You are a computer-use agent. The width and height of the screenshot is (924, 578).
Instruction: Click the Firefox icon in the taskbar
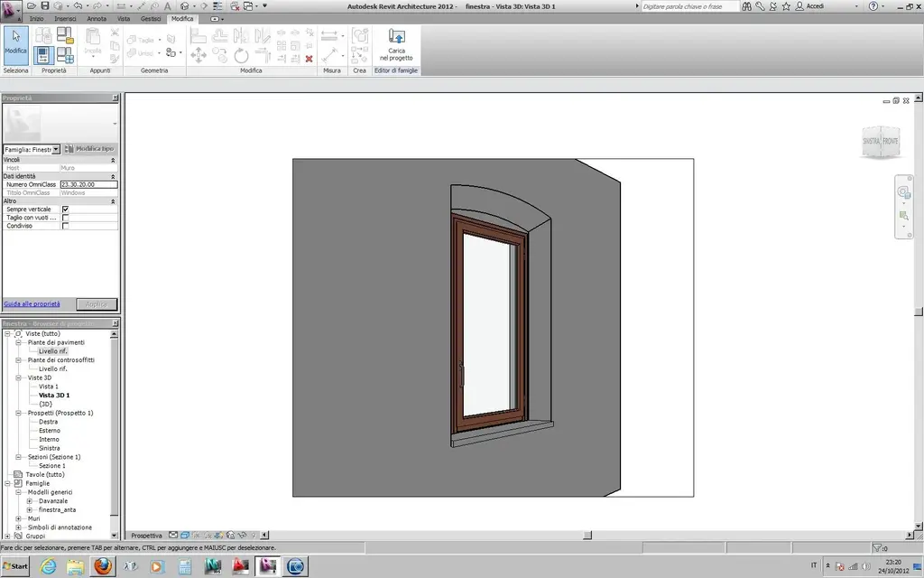pos(103,566)
